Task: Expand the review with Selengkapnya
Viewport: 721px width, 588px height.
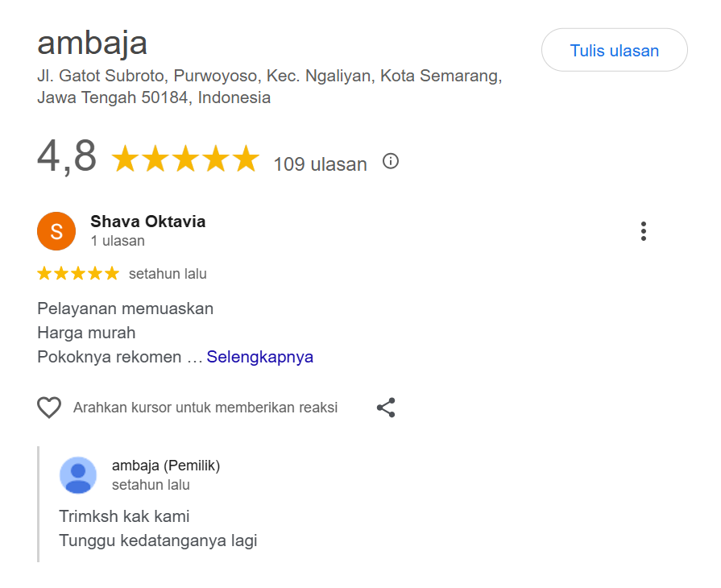Action: point(259,357)
